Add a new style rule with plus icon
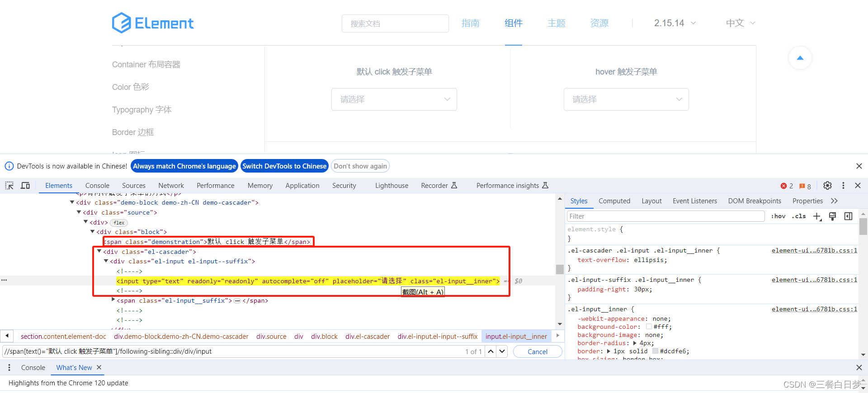Screen dimensions: 868x393 pyautogui.click(x=817, y=216)
